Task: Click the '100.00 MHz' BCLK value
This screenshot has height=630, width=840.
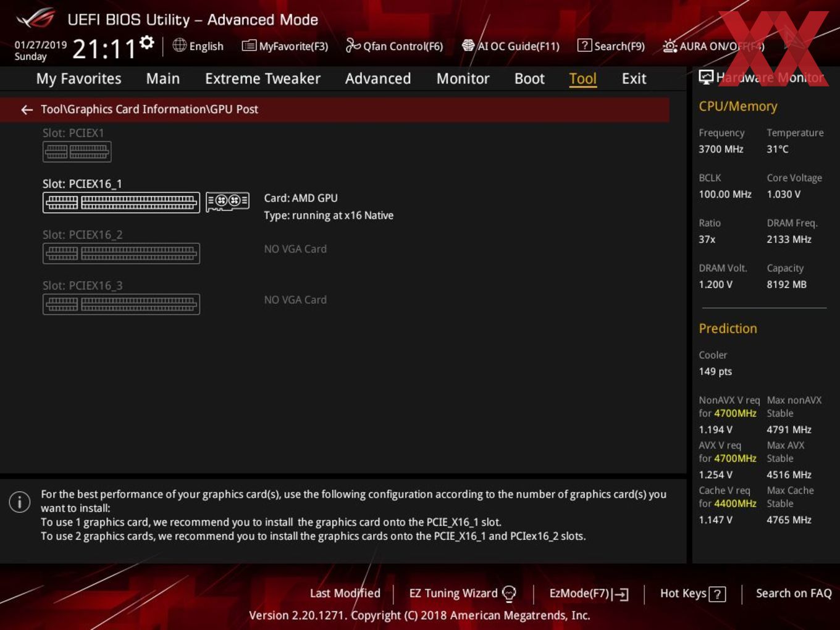Action: [x=725, y=194]
